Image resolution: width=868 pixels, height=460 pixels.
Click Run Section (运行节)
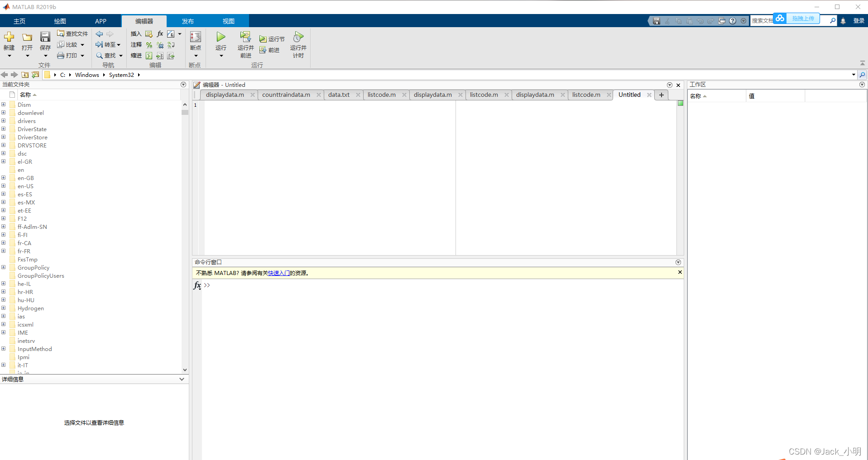pyautogui.click(x=272, y=39)
